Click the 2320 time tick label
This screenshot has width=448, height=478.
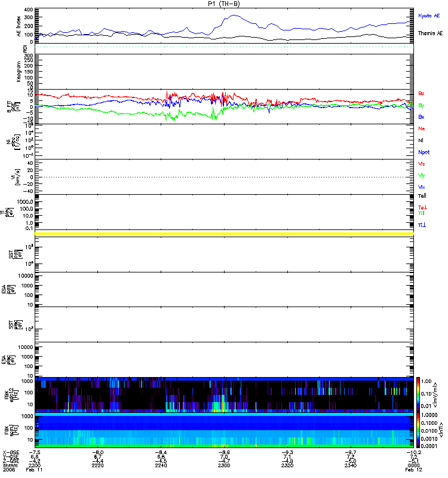click(x=287, y=465)
